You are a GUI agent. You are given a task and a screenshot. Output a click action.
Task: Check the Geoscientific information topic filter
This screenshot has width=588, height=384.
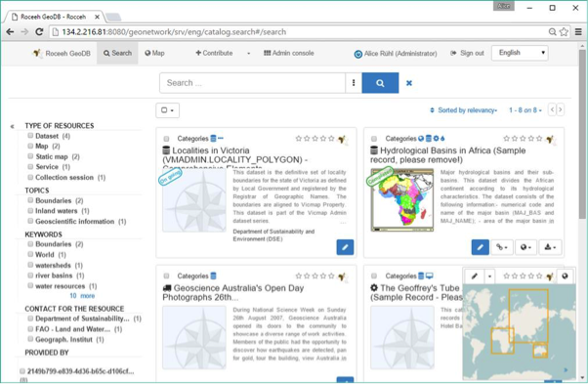pyautogui.click(x=30, y=221)
